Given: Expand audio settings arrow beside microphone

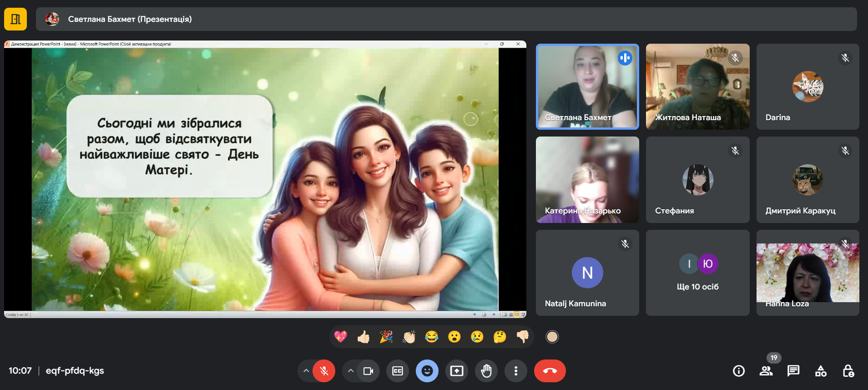Looking at the screenshot, I should pos(306,371).
